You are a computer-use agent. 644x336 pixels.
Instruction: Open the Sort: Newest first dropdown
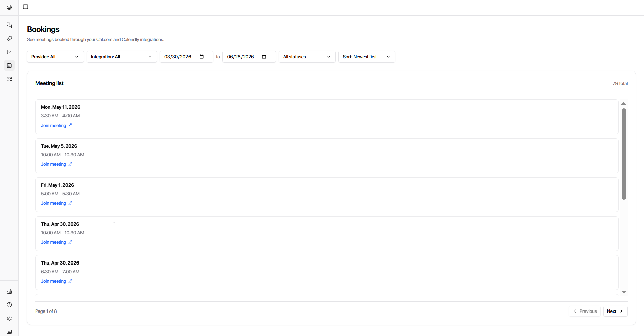pyautogui.click(x=366, y=57)
